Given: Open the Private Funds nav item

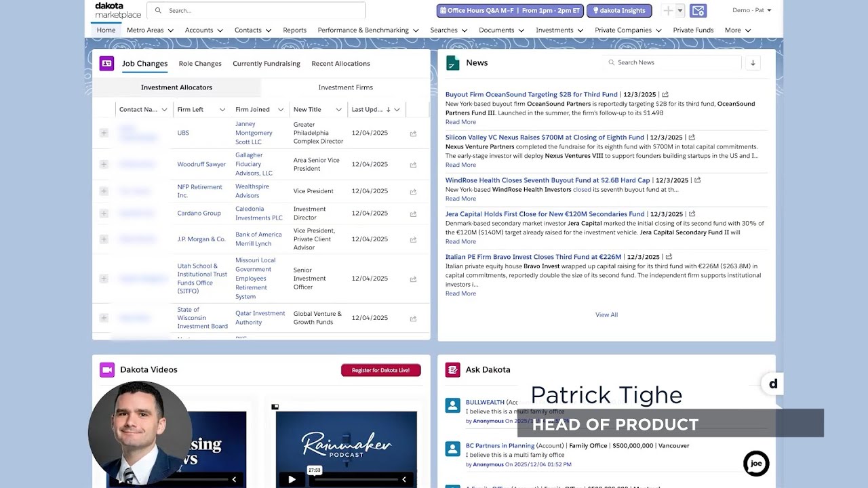Looking at the screenshot, I should click(693, 30).
